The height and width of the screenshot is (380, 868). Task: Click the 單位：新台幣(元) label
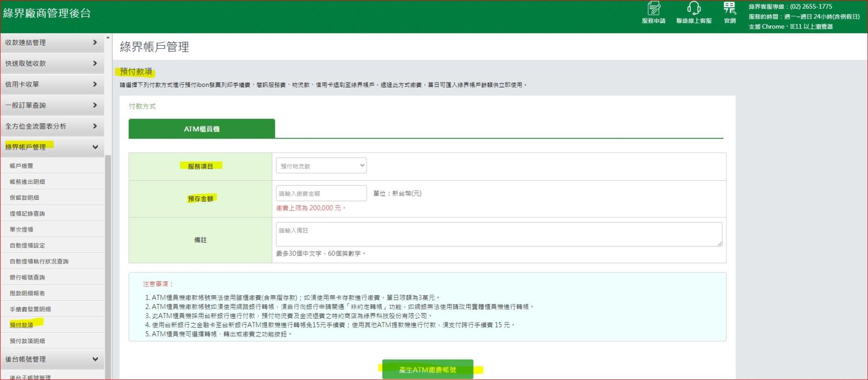(397, 193)
